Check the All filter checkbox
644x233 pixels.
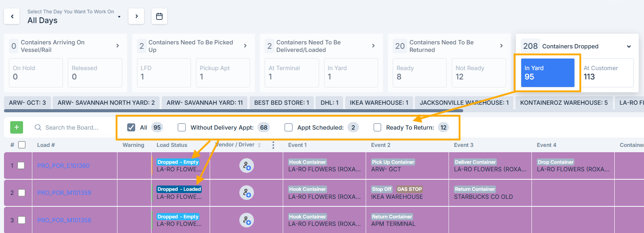click(x=131, y=127)
